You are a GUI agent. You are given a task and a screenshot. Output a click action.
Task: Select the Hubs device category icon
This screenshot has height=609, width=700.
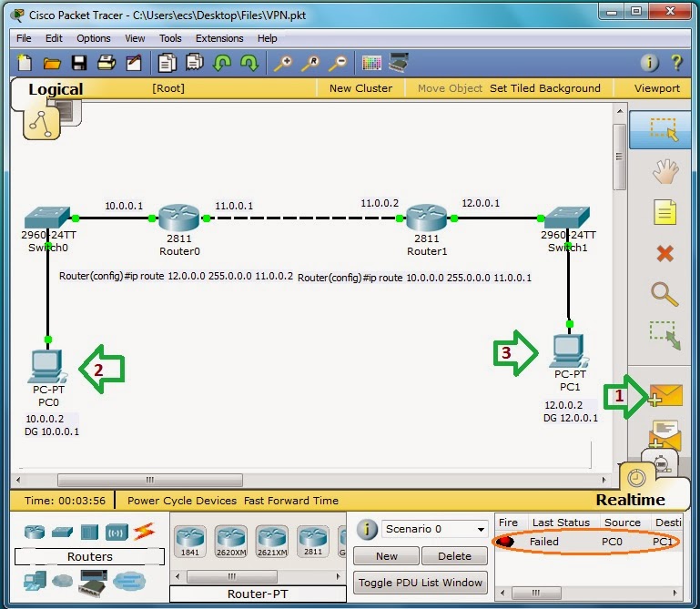pyautogui.click(x=89, y=533)
